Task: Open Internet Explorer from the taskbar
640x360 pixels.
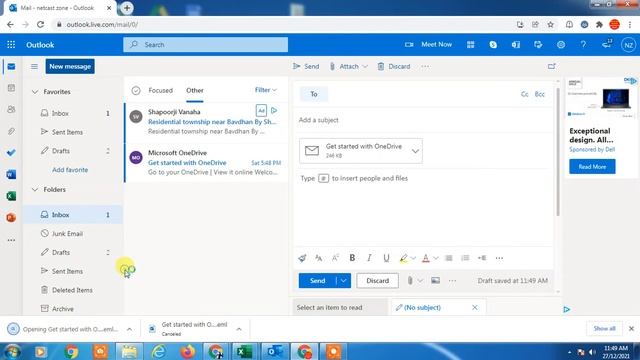Action: pos(158,351)
